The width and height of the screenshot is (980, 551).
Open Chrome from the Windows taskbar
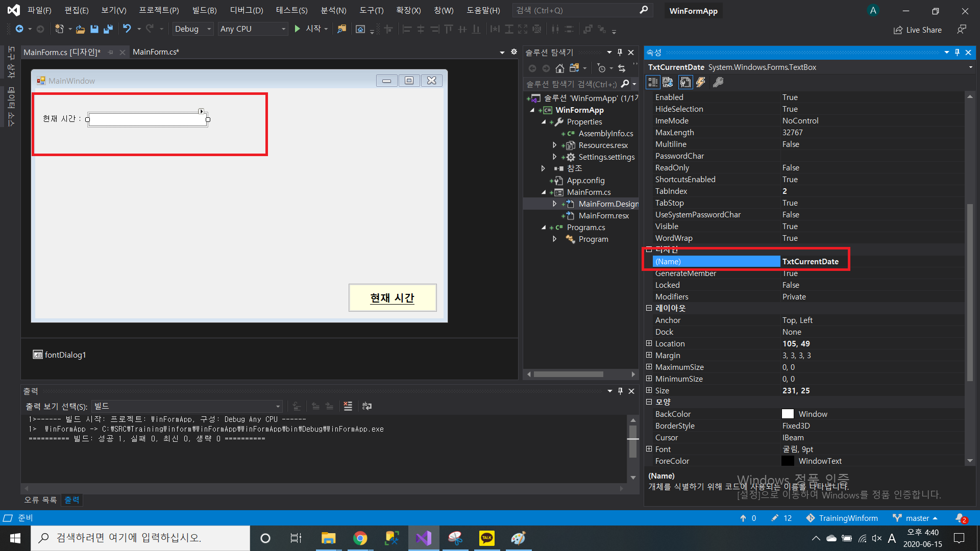360,538
